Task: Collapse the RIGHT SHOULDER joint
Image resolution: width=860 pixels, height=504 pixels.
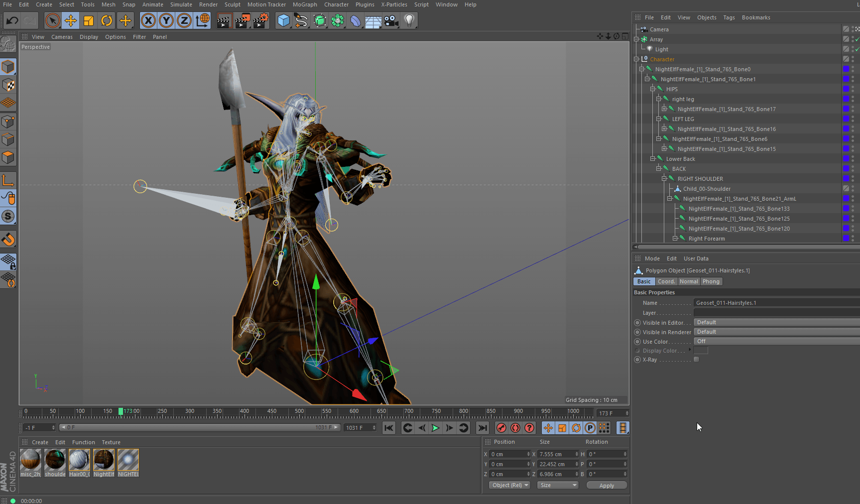Action: (x=664, y=179)
